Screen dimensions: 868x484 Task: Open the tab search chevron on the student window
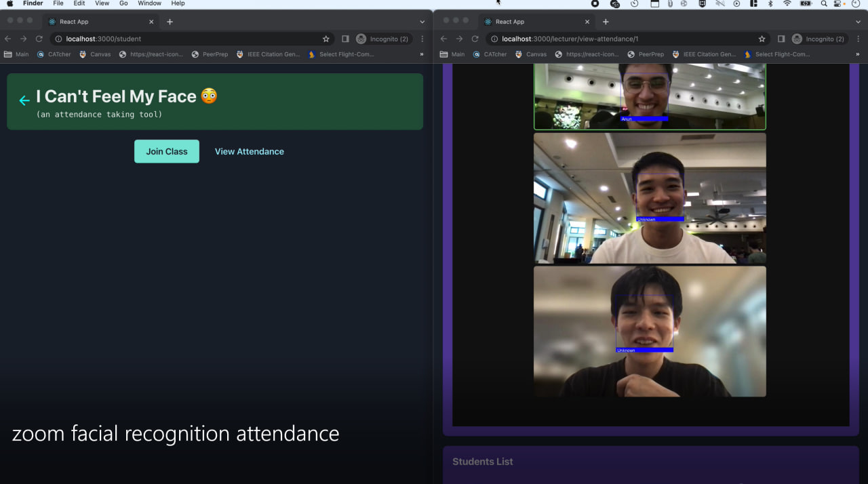pyautogui.click(x=421, y=21)
